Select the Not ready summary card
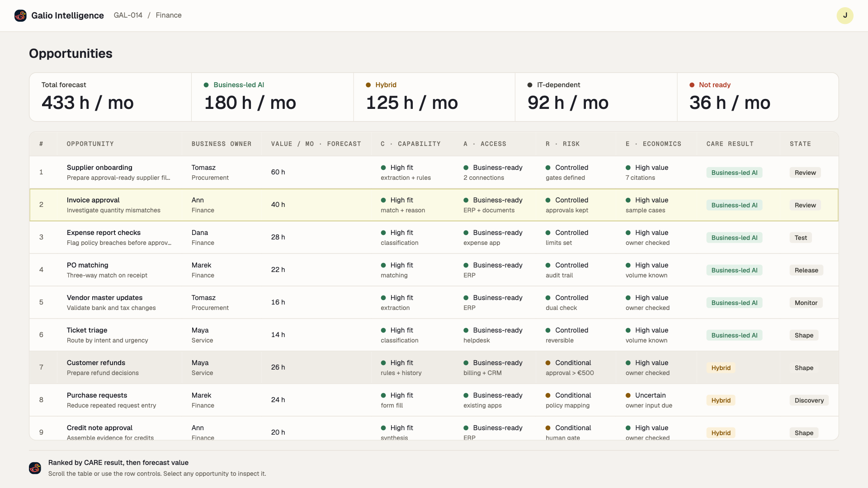This screenshot has width=868, height=488. coord(758,97)
